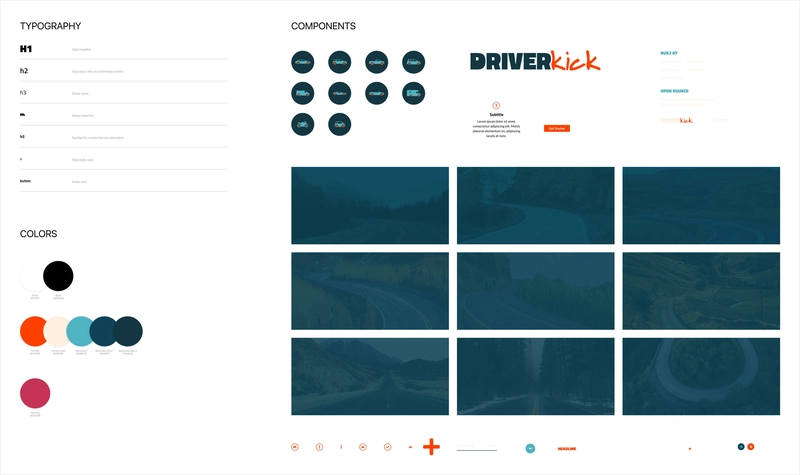Screen dimensions: 800x475
Task: Click the dark blue round button bottom right
Action: tap(741, 446)
